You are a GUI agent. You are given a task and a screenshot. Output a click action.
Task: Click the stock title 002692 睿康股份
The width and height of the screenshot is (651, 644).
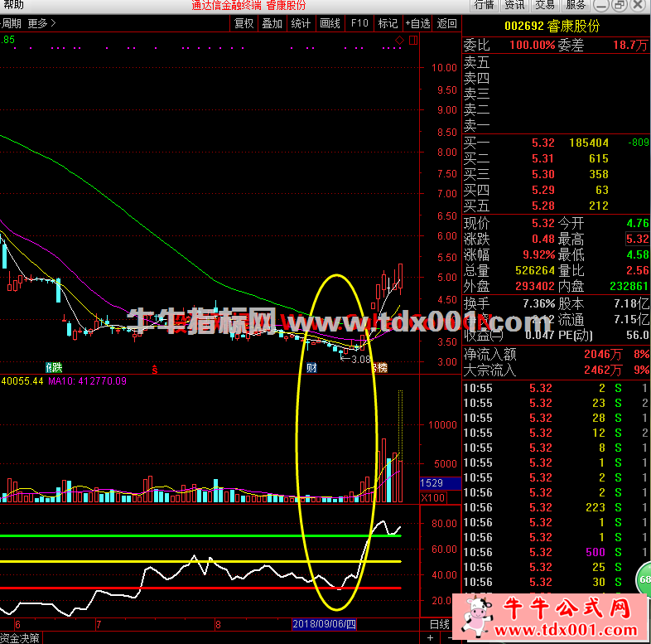pyautogui.click(x=552, y=27)
